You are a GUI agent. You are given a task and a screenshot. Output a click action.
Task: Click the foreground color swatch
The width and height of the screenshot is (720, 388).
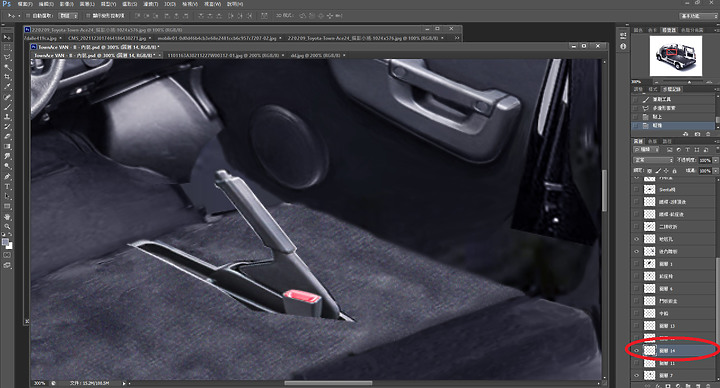click(x=5, y=242)
